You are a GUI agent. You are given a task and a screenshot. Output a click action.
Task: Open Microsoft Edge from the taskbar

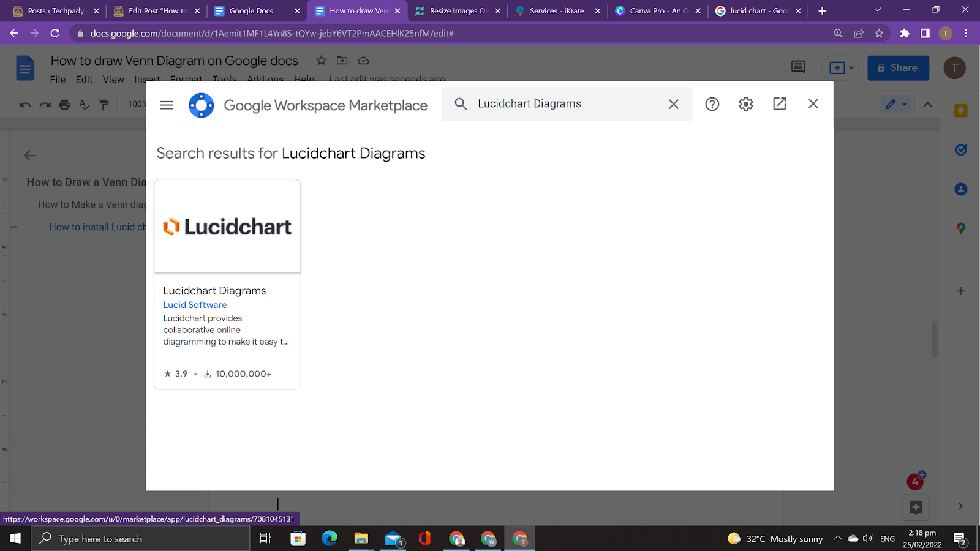(330, 539)
